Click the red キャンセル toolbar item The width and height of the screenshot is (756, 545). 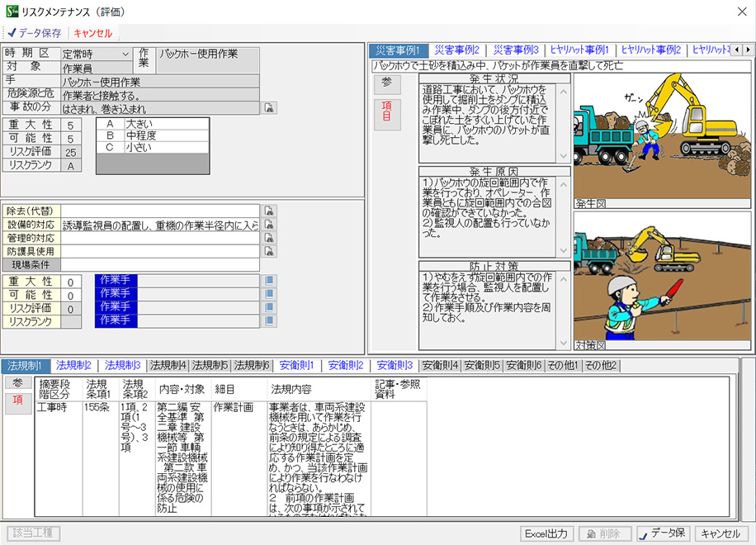coord(92,33)
